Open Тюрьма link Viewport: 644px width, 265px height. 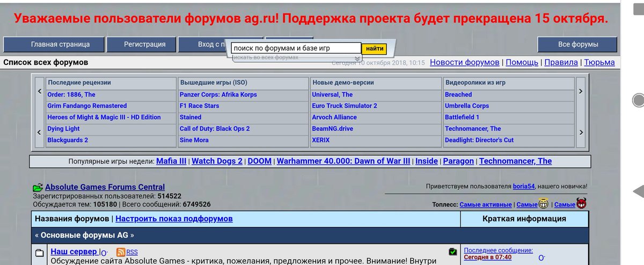click(x=599, y=62)
